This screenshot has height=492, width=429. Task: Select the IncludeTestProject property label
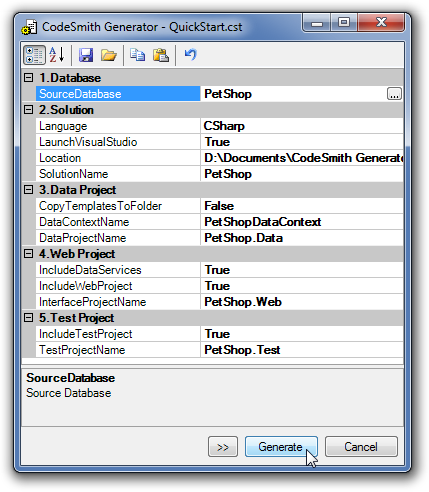(86, 334)
